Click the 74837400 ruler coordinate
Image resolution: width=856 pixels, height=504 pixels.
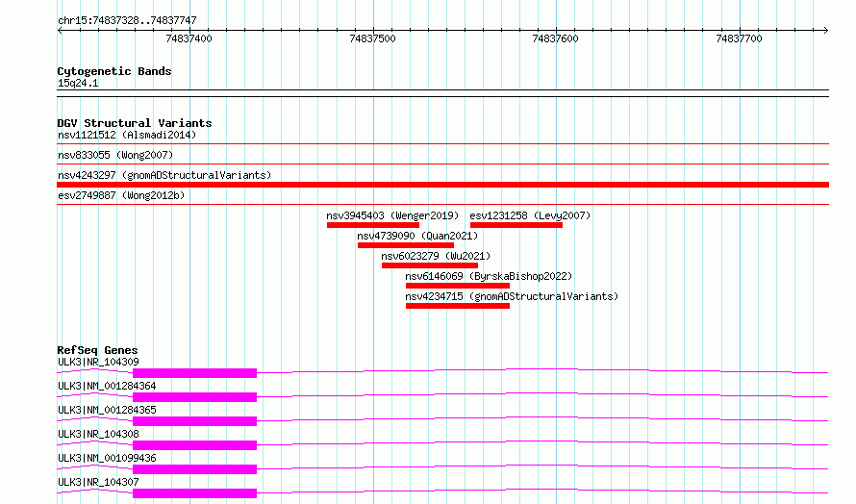point(189,38)
